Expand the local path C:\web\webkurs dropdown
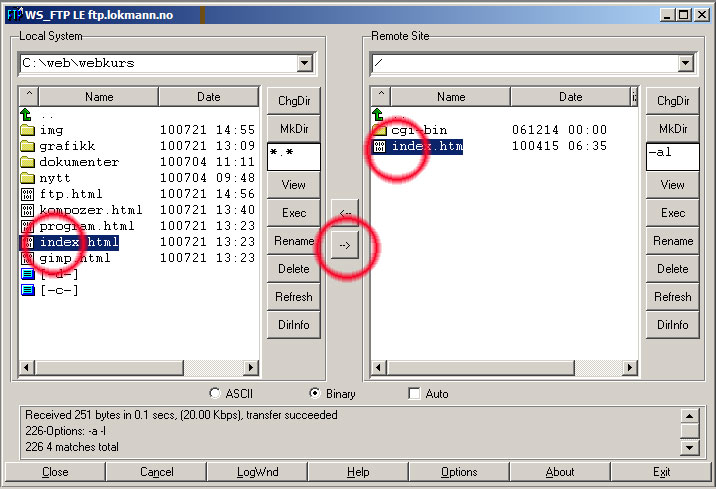 coord(304,63)
